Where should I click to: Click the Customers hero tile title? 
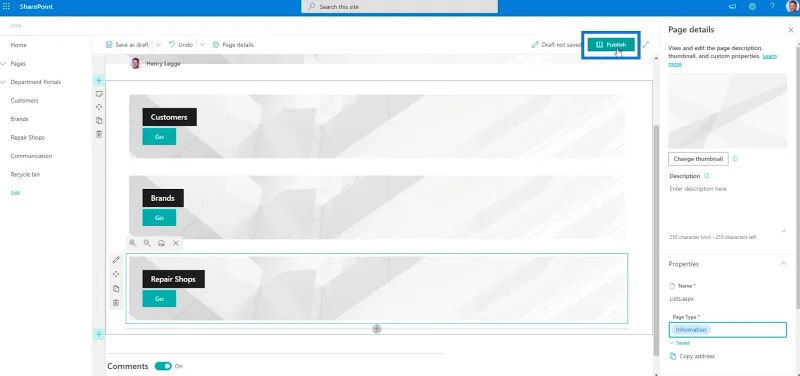(169, 117)
